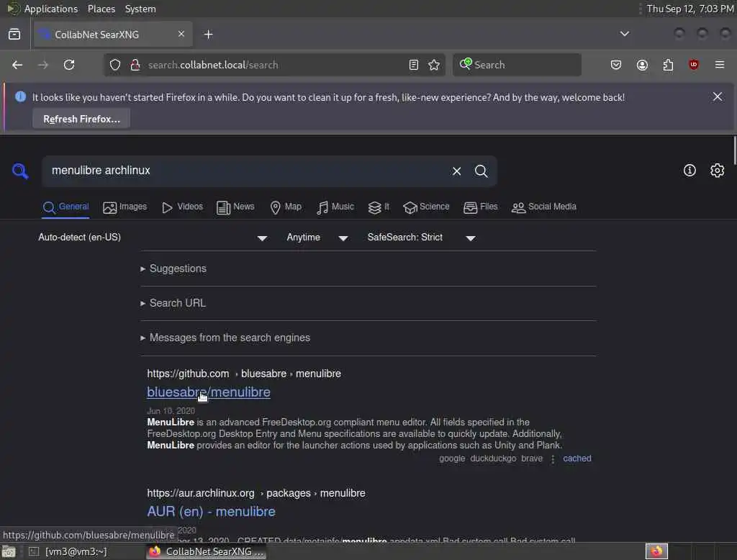Open the bluesabre/menulibre result link
The width and height of the screenshot is (737, 560).
pyautogui.click(x=209, y=392)
